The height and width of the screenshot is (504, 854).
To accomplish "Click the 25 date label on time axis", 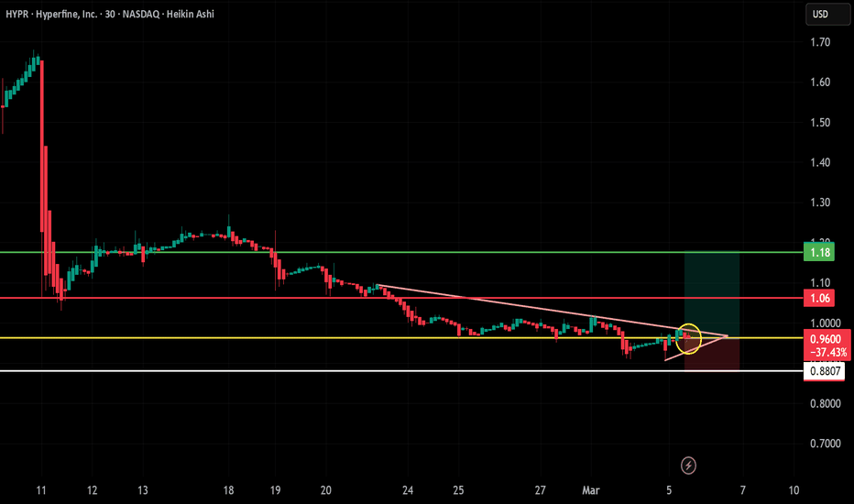I will [x=458, y=490].
